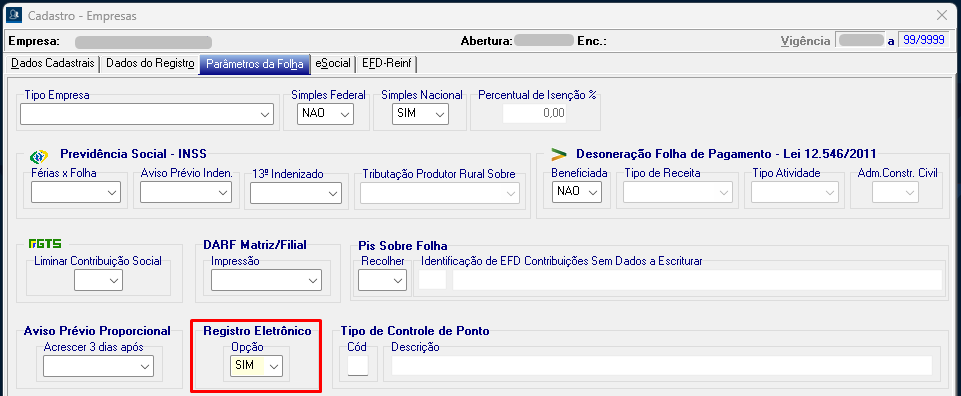Expand the Férias x Folha dropdown

click(75, 192)
